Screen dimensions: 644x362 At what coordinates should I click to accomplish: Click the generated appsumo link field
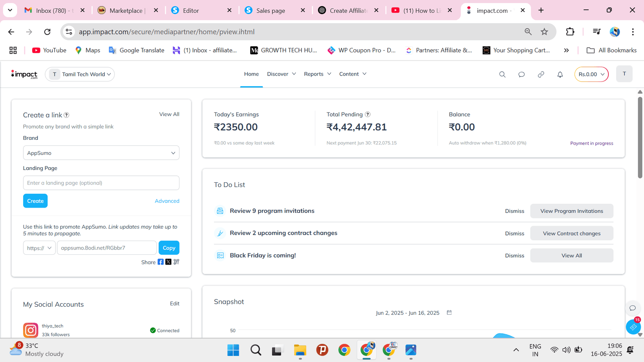(107, 248)
